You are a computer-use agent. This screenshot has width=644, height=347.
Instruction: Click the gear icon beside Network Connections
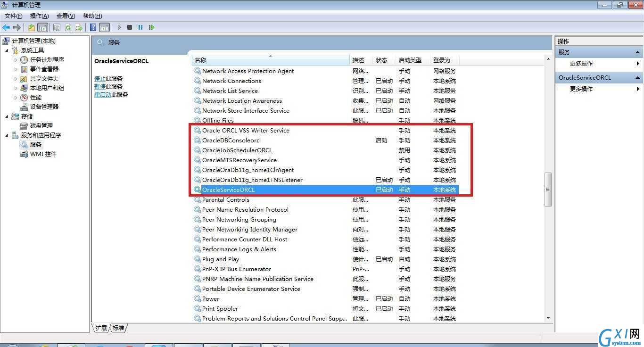click(198, 81)
